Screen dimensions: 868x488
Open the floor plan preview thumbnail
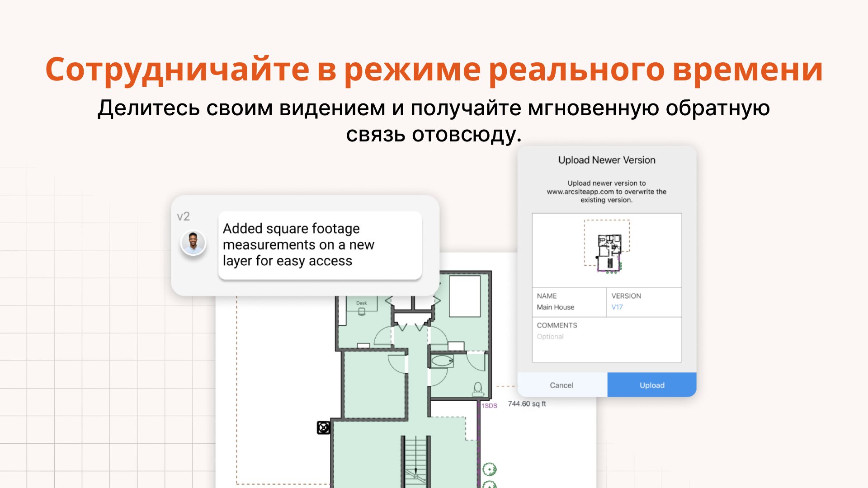tap(607, 250)
